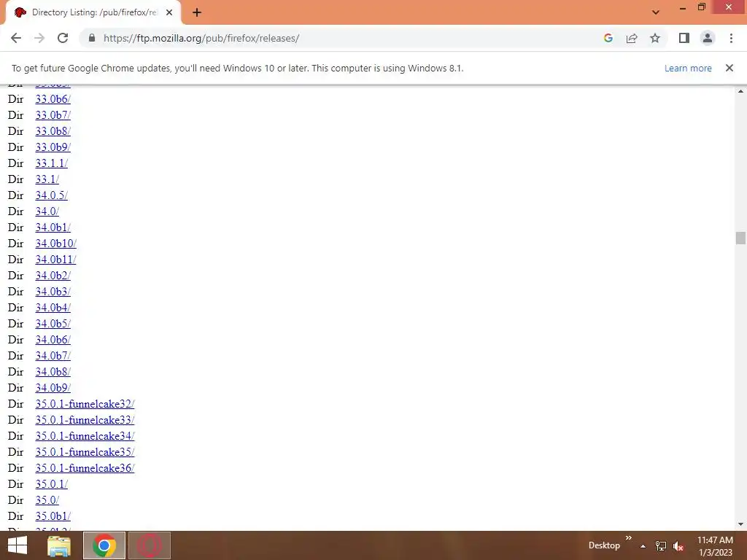Click the scrollbar down arrow
This screenshot has height=560, width=747.
[740, 524]
